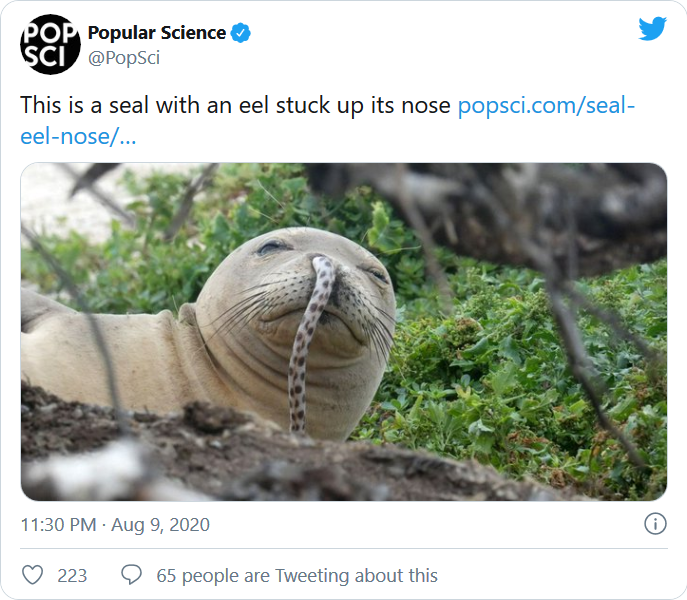The width and height of the screenshot is (687, 600).
Task: Click the 223 likes count
Action: [x=72, y=575]
